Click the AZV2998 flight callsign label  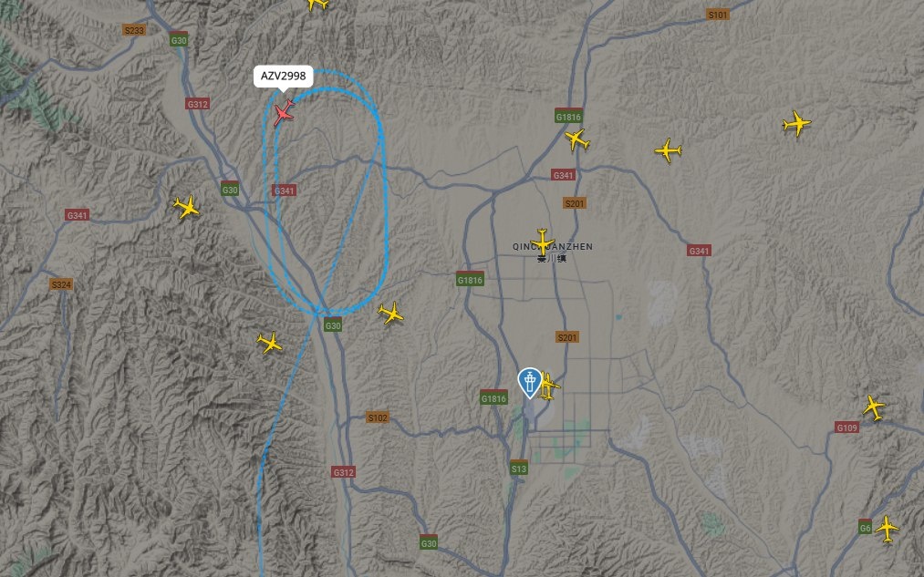tap(284, 76)
